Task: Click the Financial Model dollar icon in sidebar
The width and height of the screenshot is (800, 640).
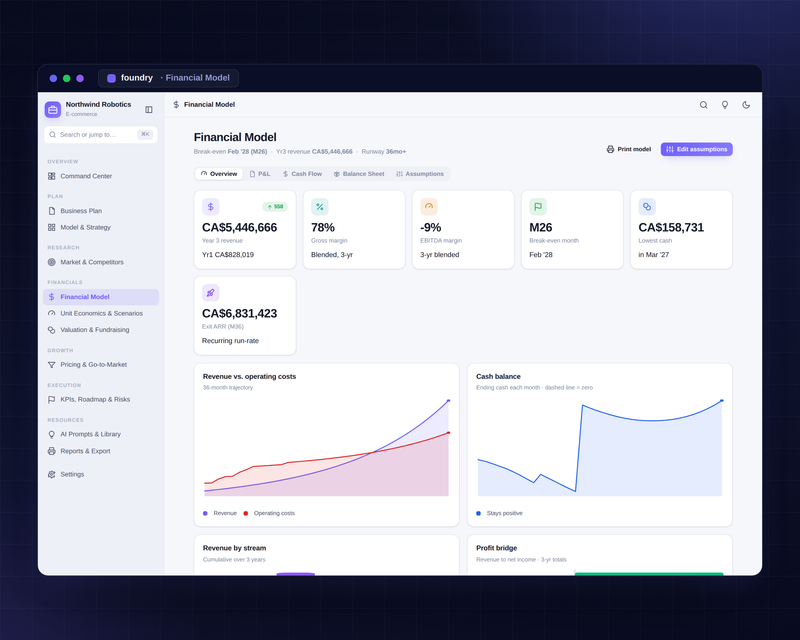Action: (x=52, y=297)
